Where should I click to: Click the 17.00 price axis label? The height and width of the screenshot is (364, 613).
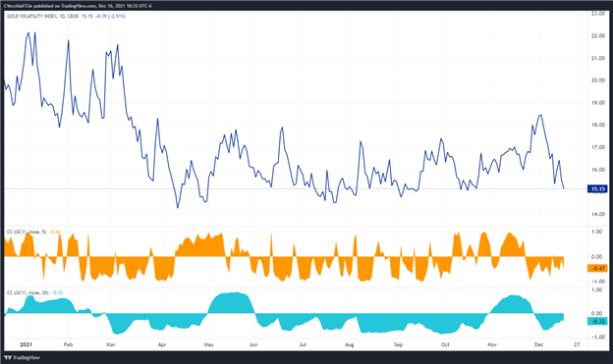coord(598,147)
